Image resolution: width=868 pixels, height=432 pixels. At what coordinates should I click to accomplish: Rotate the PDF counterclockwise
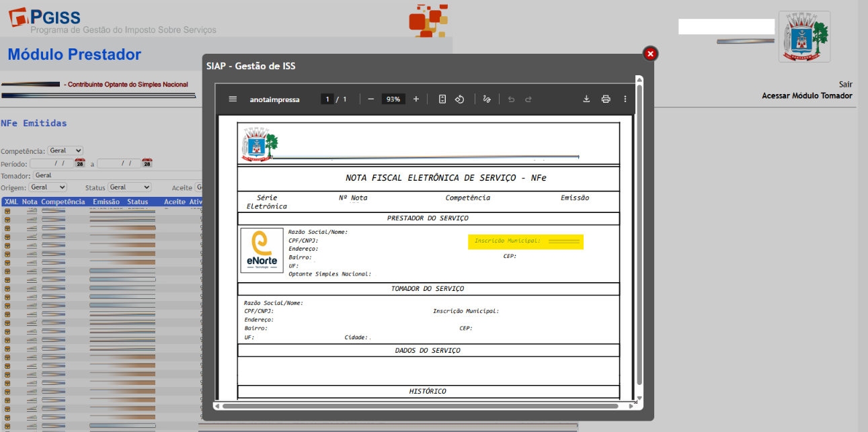[x=460, y=99]
